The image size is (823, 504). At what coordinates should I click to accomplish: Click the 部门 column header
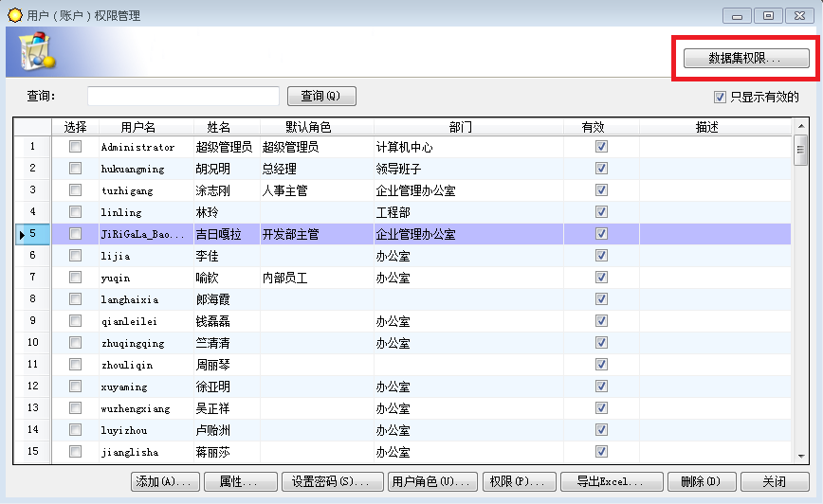click(460, 127)
